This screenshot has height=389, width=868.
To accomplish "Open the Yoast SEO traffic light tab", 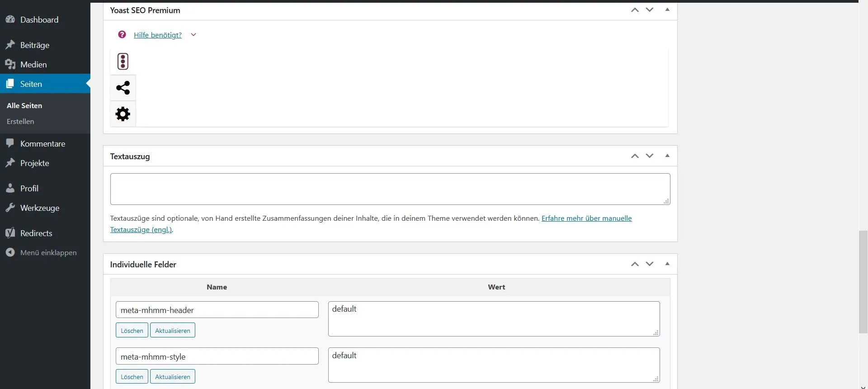I will pos(123,62).
